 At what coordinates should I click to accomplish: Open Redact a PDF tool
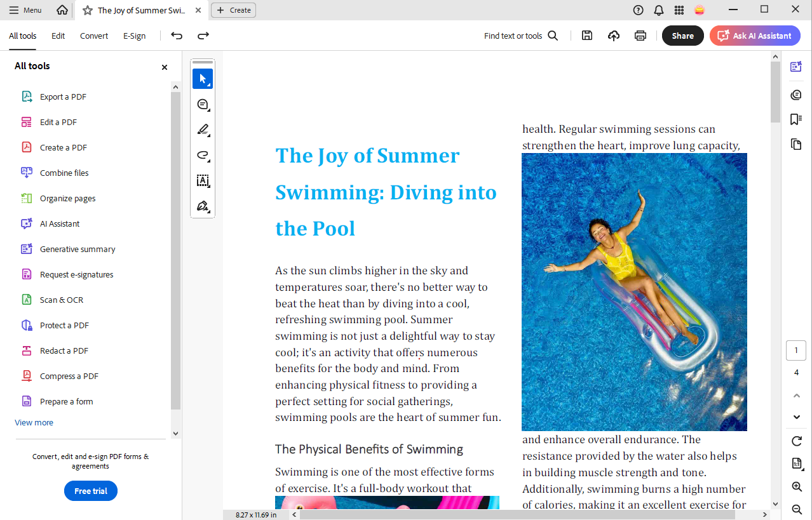pos(64,351)
